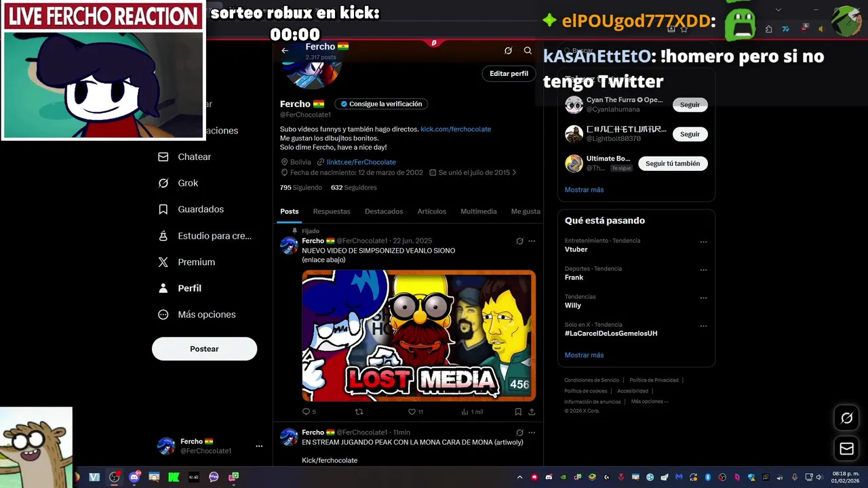The image size is (868, 488).
Task: Repost the pinned LOST MEDIA post
Action: point(359,411)
